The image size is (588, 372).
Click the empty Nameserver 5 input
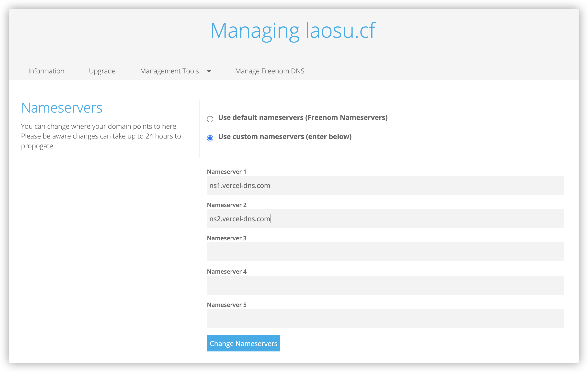(385, 318)
